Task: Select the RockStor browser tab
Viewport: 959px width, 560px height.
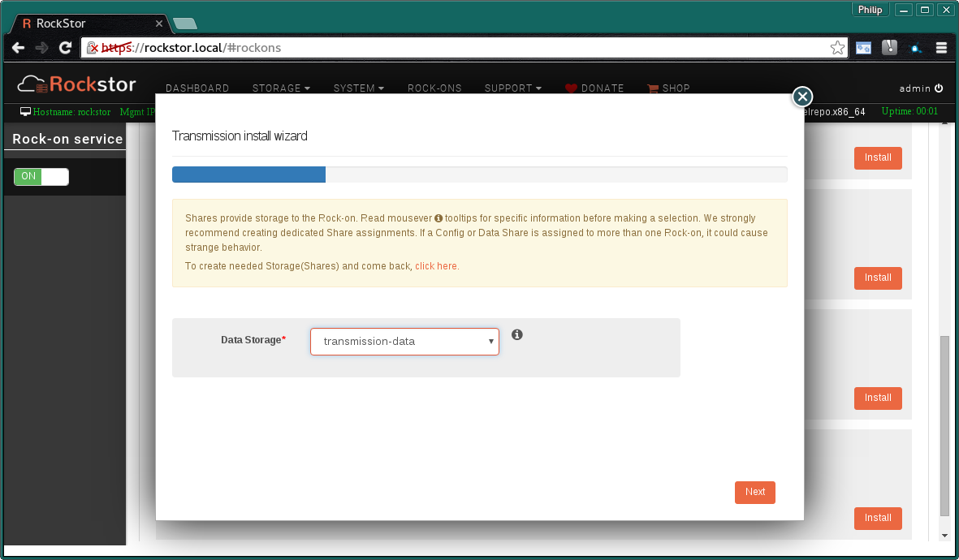Action: click(92, 24)
